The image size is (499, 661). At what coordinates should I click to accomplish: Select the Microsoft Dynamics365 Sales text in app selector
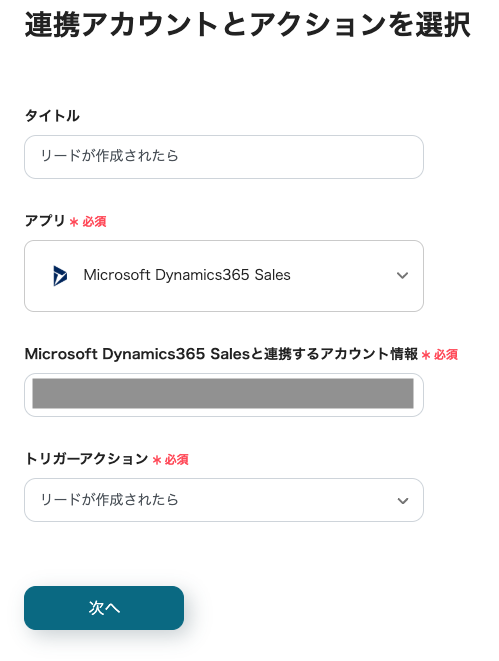pos(187,275)
